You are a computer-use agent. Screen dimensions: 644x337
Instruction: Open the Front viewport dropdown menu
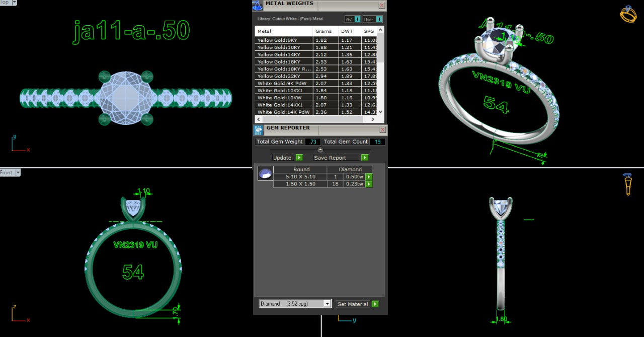tap(18, 173)
